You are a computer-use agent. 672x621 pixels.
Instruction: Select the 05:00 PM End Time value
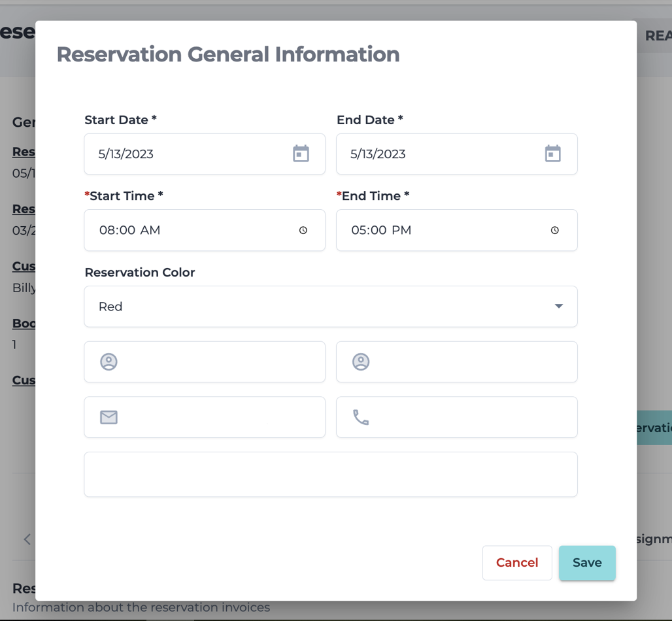click(x=381, y=230)
